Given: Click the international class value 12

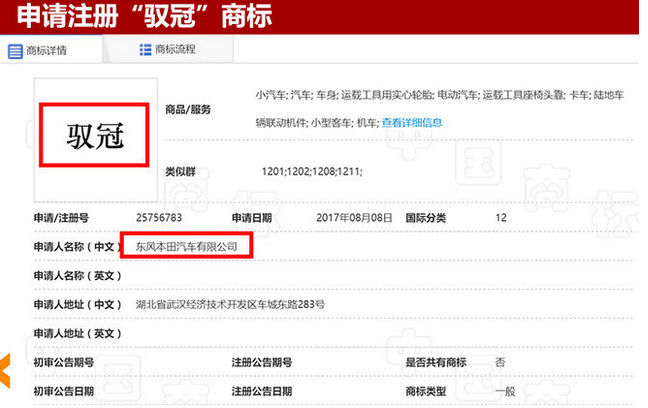Looking at the screenshot, I should [x=501, y=217].
